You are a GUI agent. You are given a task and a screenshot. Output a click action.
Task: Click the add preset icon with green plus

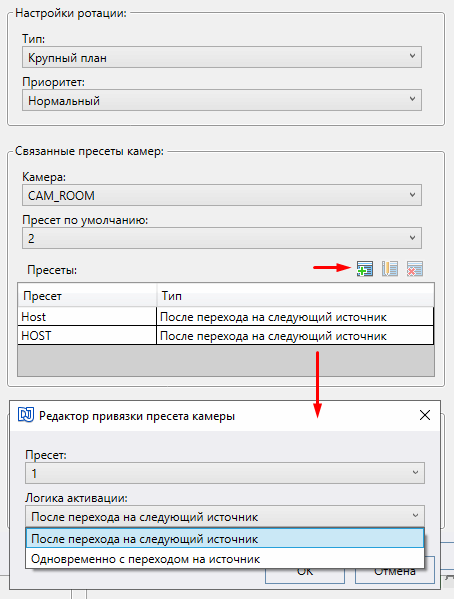pos(365,269)
